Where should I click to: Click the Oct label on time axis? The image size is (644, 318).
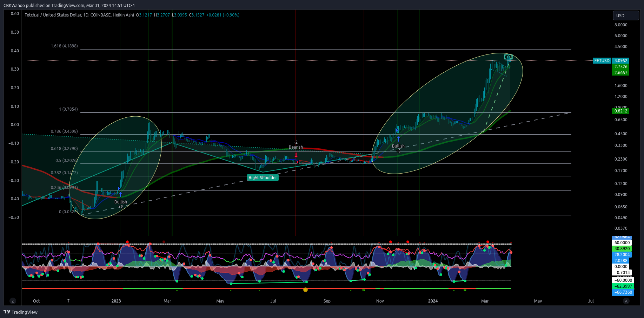tap(36, 301)
